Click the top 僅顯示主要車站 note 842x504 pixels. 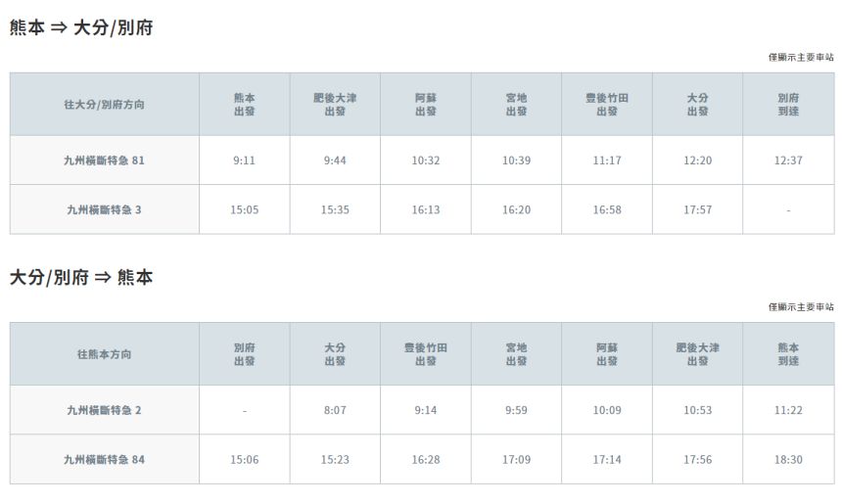click(801, 57)
